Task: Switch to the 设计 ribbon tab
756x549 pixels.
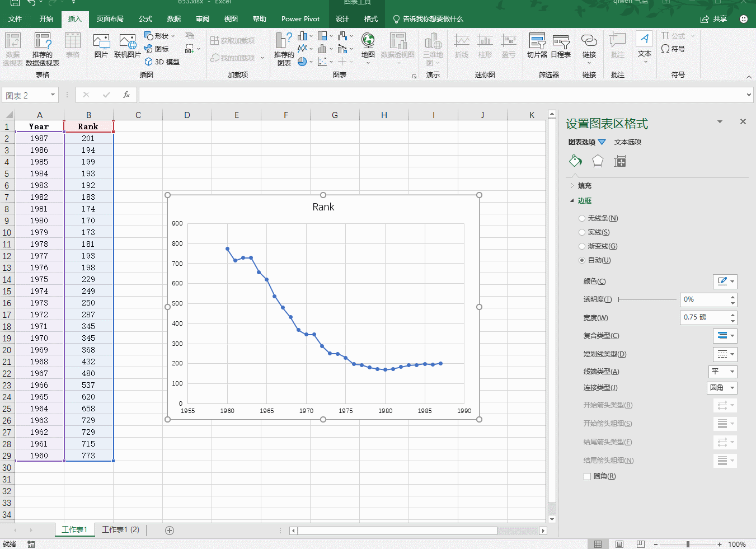Action: (342, 18)
